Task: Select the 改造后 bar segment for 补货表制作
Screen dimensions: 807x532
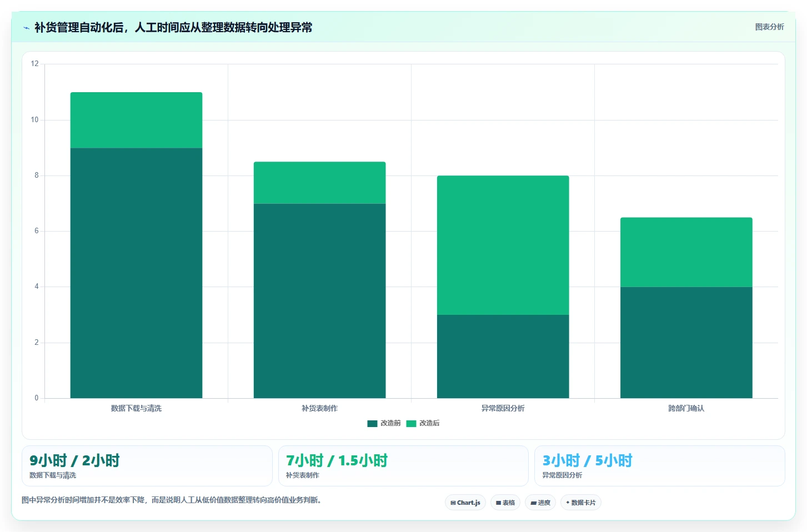Action: pyautogui.click(x=319, y=183)
